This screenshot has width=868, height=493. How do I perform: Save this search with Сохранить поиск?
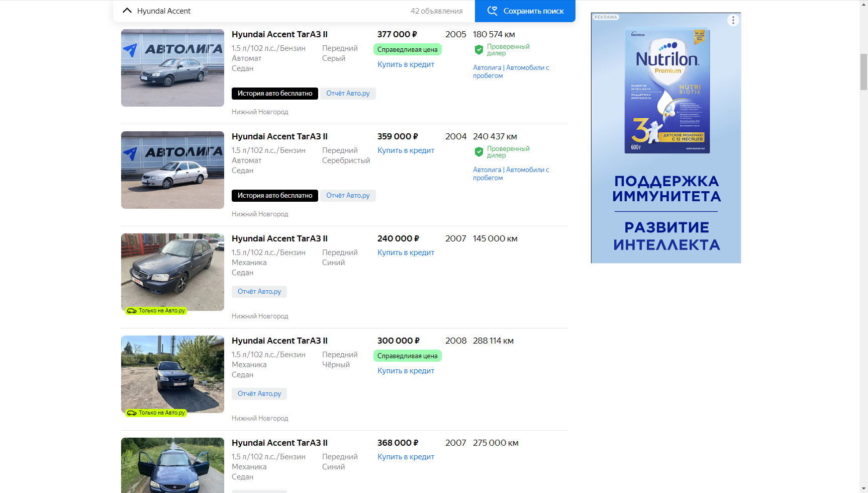pos(525,11)
